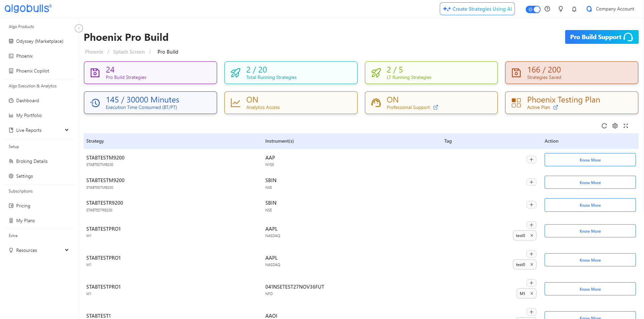The width and height of the screenshot is (644, 319).
Task: Click the save icon on Pro Build Strategies card
Action: click(x=95, y=73)
